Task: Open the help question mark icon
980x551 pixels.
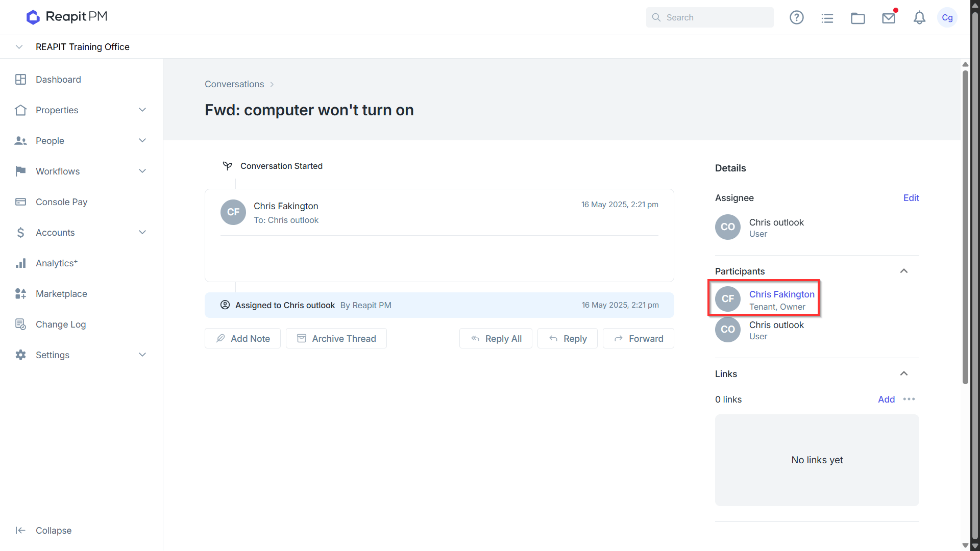Action: click(x=796, y=17)
